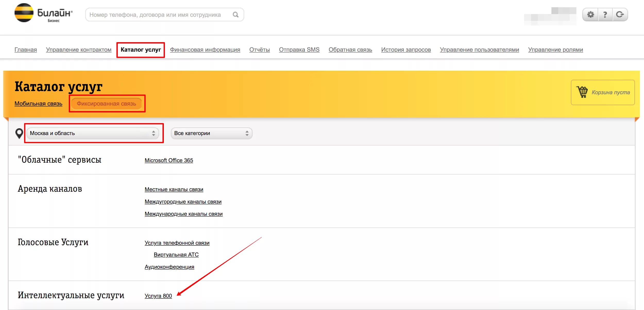
Task: Go to Управление контрактом
Action: click(x=79, y=50)
